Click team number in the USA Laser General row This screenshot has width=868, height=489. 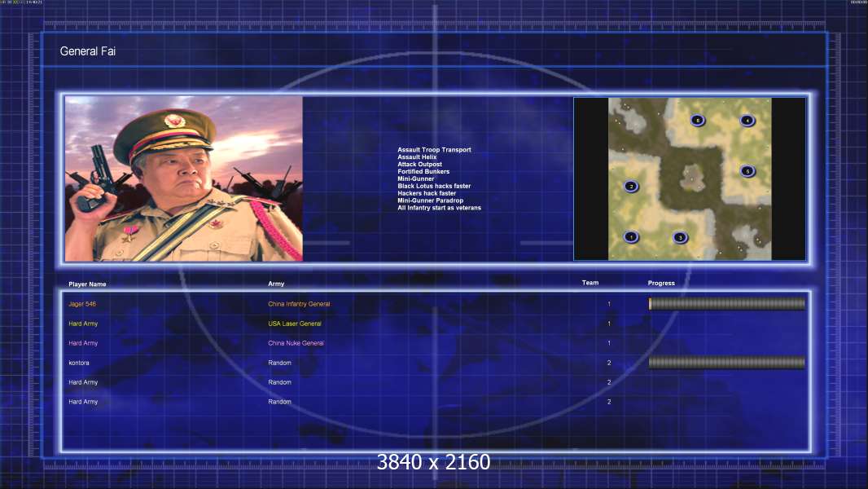(609, 324)
